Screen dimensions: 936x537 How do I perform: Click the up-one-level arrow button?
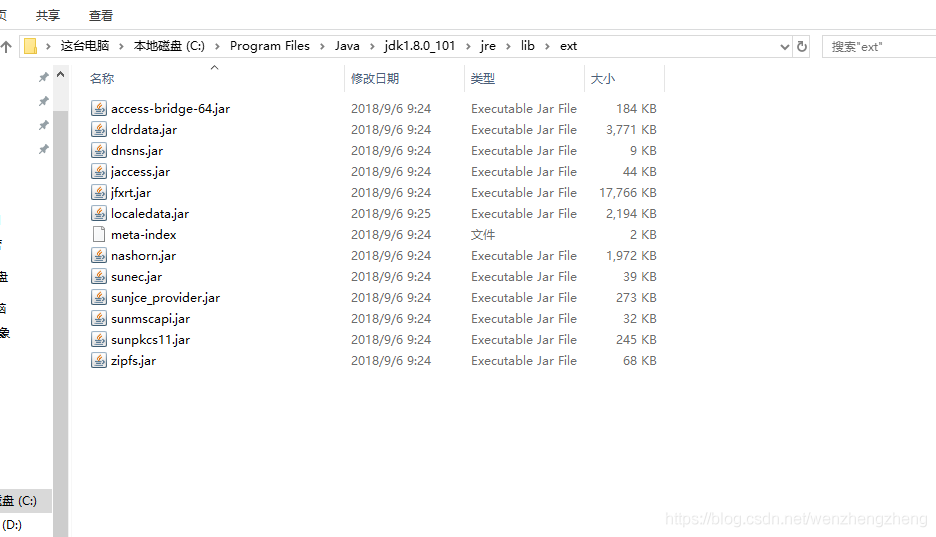[7, 47]
